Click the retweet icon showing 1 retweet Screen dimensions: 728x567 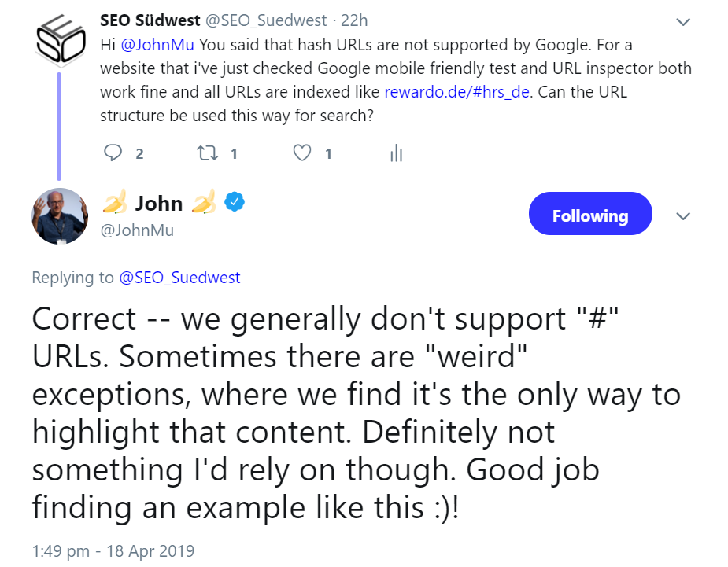207,153
